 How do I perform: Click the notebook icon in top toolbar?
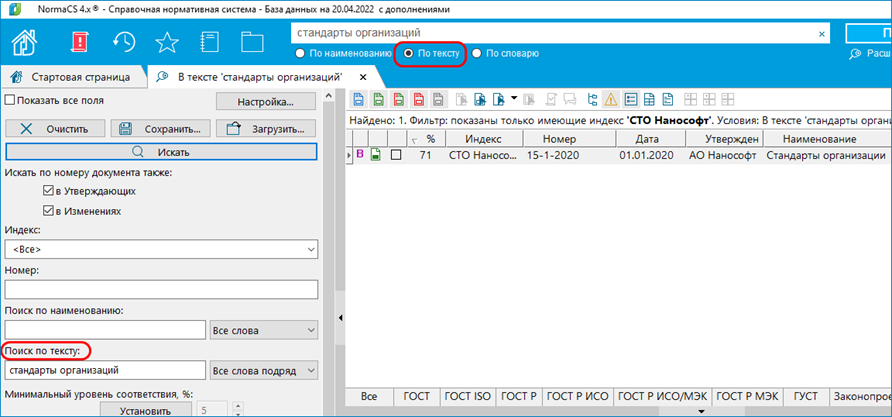click(209, 43)
